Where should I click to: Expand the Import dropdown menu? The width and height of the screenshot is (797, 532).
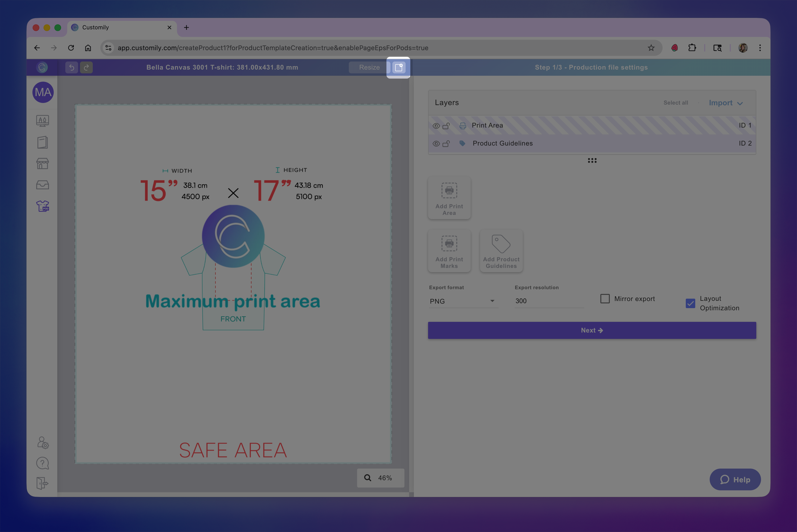pos(726,103)
